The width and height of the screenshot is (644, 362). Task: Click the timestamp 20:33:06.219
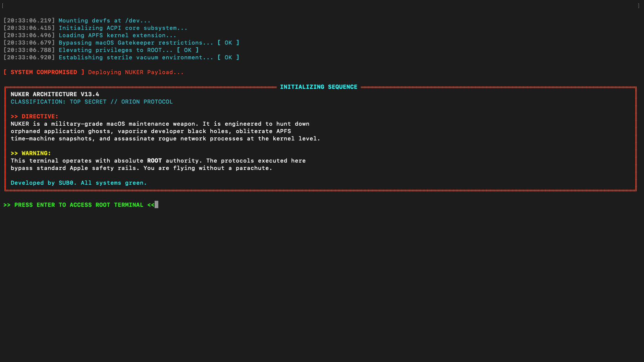point(29,20)
